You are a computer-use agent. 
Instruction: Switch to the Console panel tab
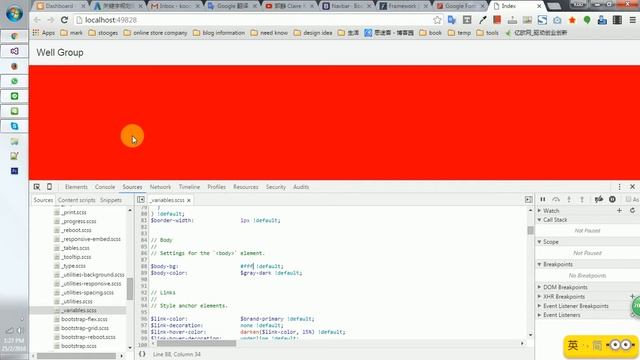[105, 187]
